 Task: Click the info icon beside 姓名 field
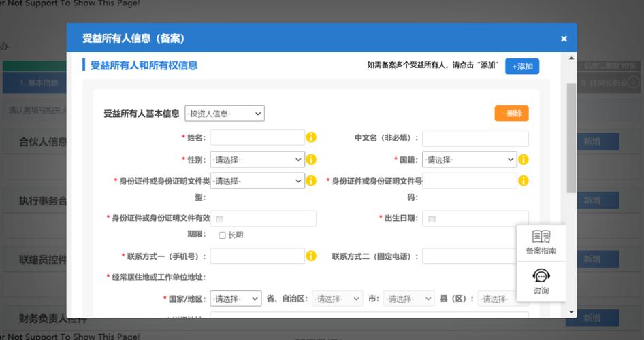click(x=311, y=137)
